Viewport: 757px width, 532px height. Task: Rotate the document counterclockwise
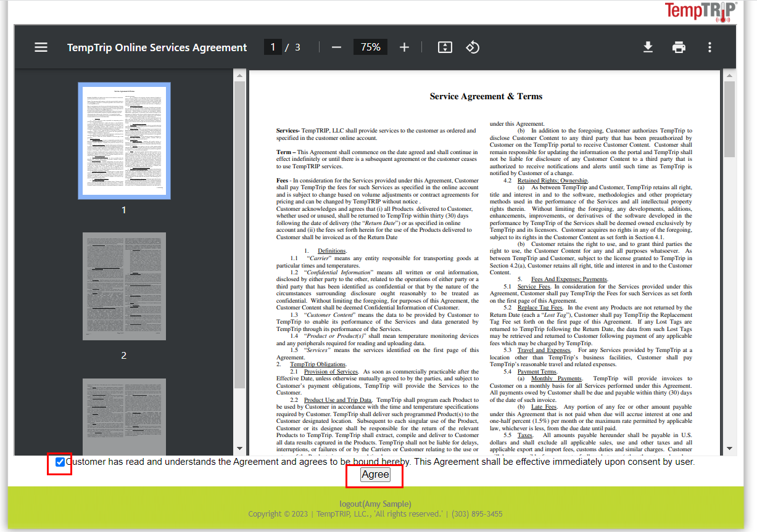click(x=473, y=47)
